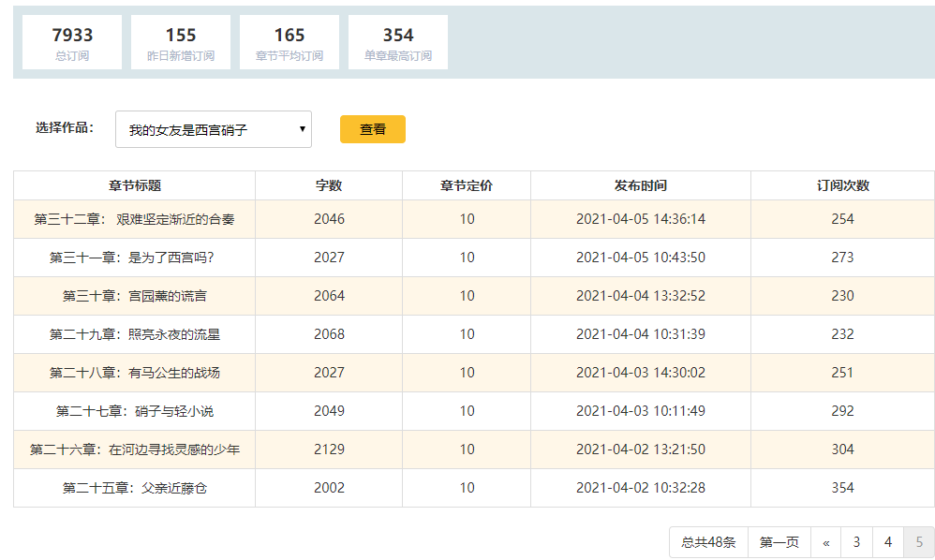This screenshot has width=935, height=560.
Task: Click the 发布时间 column header
Action: pyautogui.click(x=641, y=185)
